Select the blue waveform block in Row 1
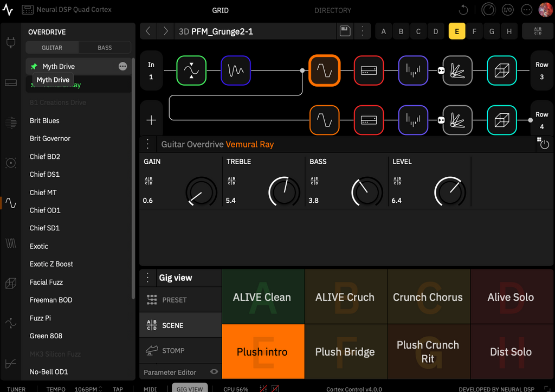 point(236,70)
